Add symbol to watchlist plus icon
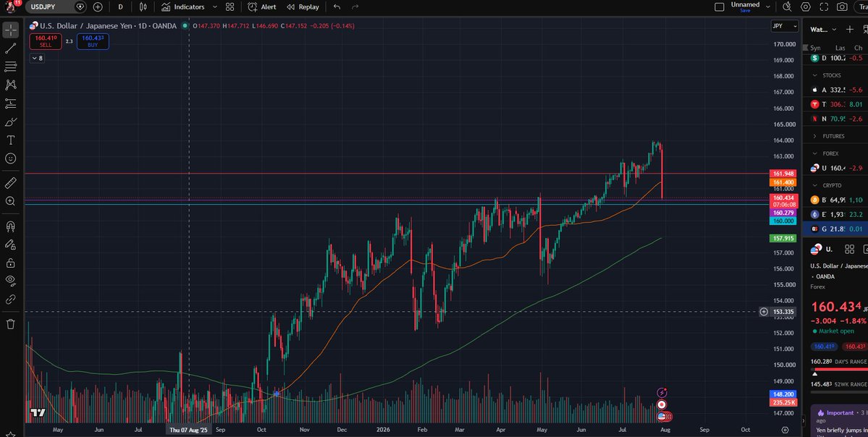 (850, 30)
